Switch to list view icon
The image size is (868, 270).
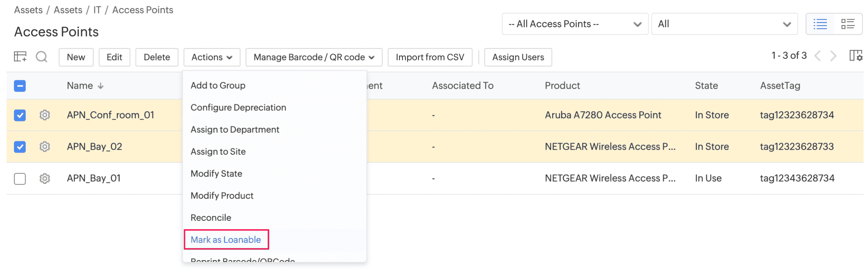820,24
